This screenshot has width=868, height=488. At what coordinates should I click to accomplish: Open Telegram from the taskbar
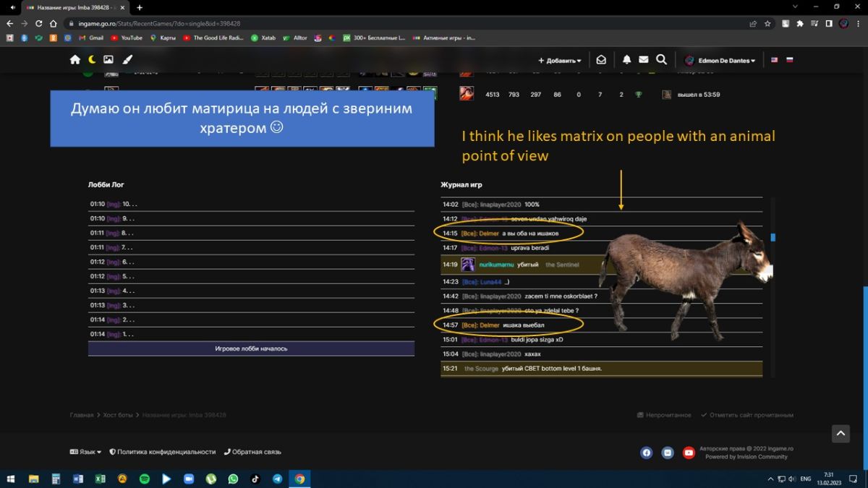click(277, 479)
